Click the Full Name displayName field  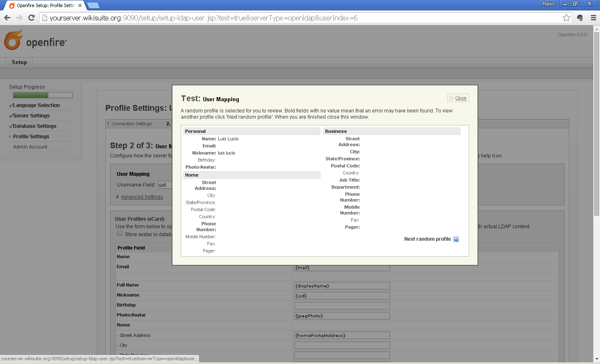[x=342, y=286]
